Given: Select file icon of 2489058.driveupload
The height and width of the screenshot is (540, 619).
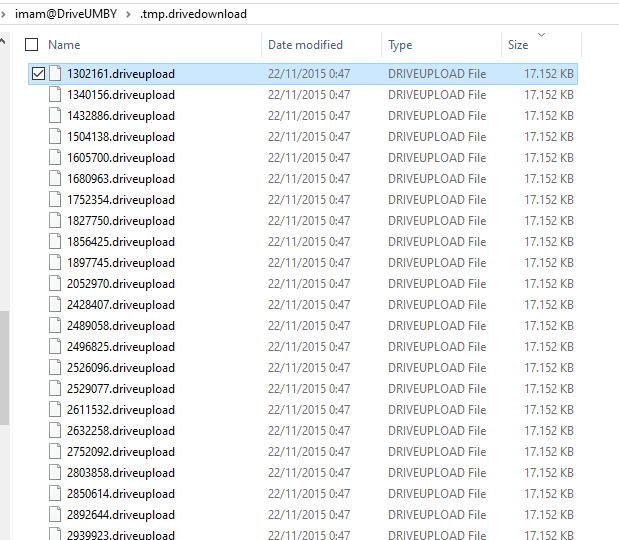Looking at the screenshot, I should pyautogui.click(x=55, y=325).
